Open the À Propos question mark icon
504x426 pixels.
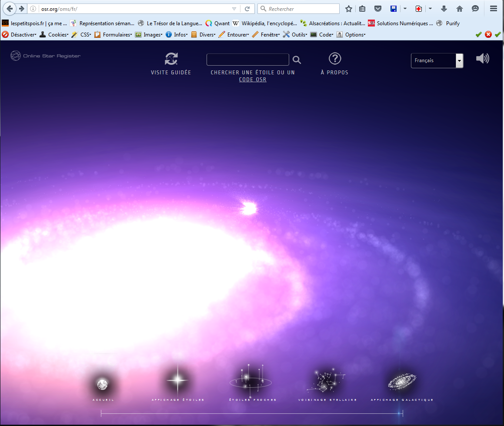point(334,59)
